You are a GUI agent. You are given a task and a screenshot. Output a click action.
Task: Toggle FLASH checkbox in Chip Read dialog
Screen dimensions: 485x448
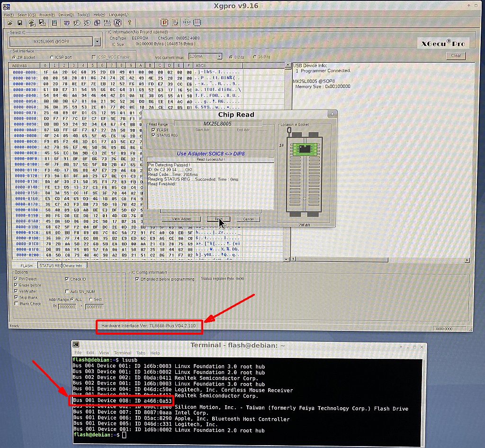pyautogui.click(x=153, y=130)
